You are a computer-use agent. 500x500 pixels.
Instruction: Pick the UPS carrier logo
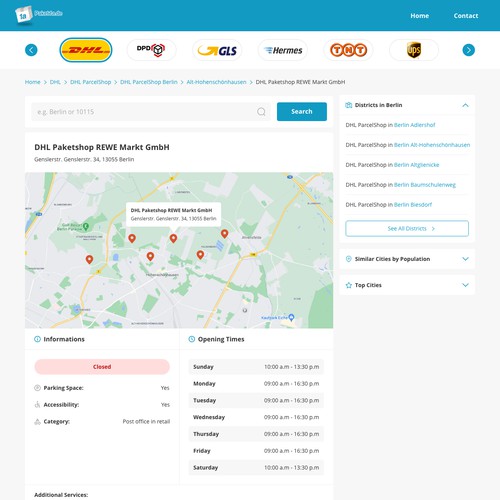[x=414, y=50]
